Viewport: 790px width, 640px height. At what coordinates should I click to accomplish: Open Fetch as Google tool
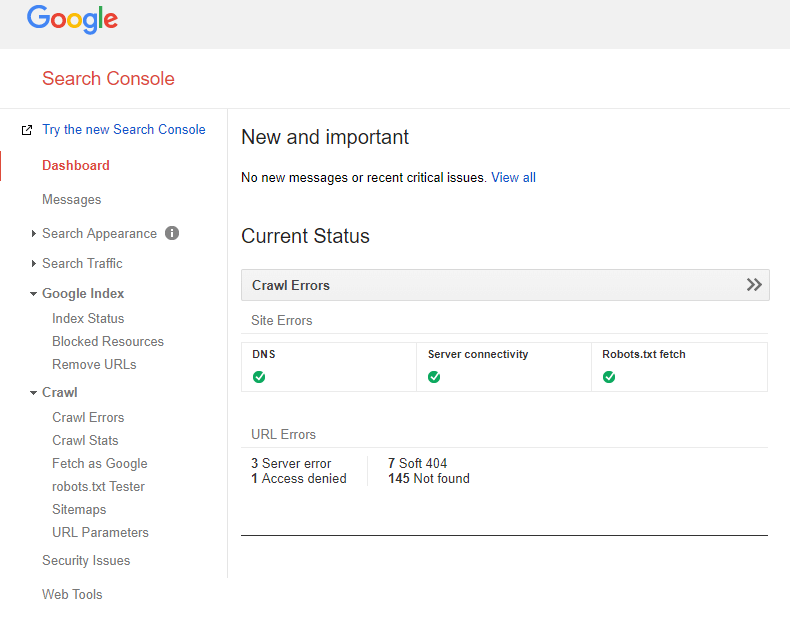pos(100,464)
